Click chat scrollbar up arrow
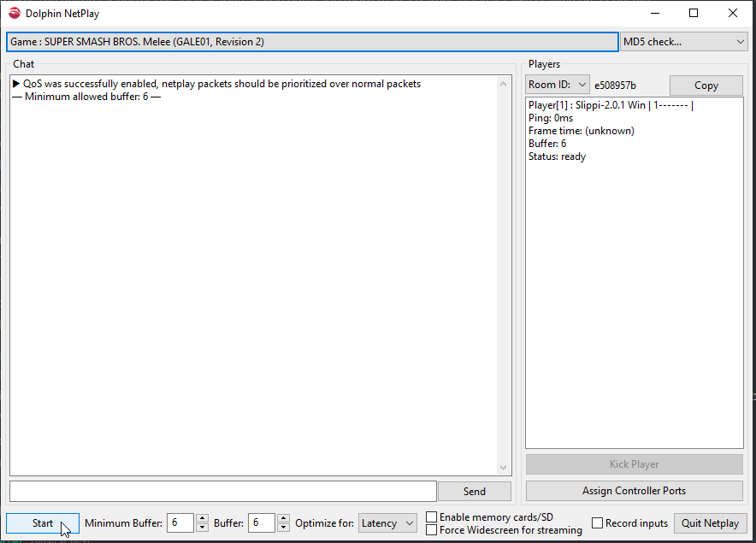Image resolution: width=756 pixels, height=543 pixels. pos(504,84)
